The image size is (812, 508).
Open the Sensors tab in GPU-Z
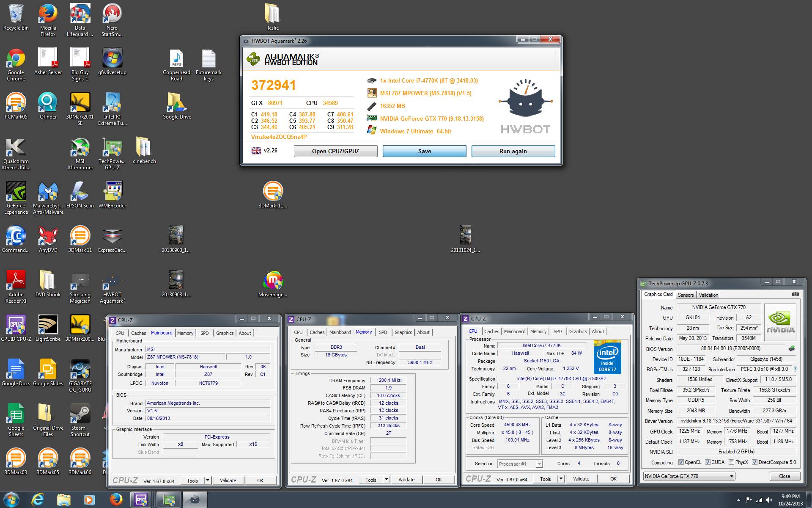686,295
